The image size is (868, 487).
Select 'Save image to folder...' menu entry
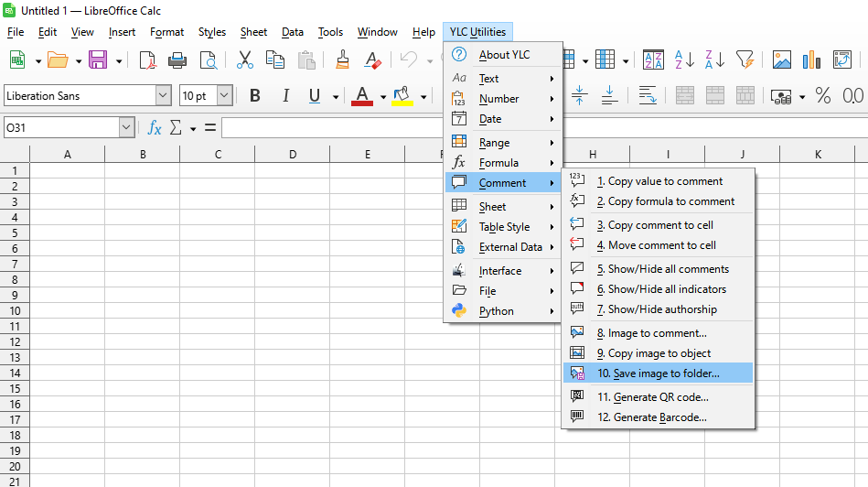click(658, 373)
